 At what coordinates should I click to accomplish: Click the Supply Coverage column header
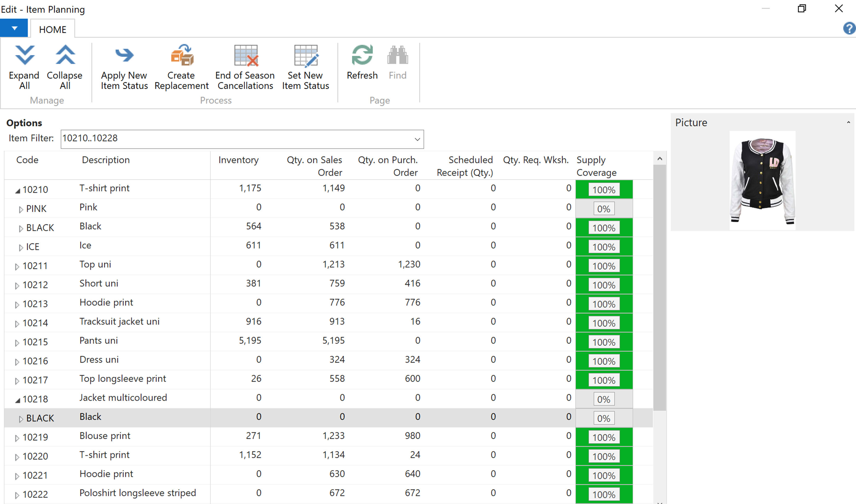click(x=596, y=166)
